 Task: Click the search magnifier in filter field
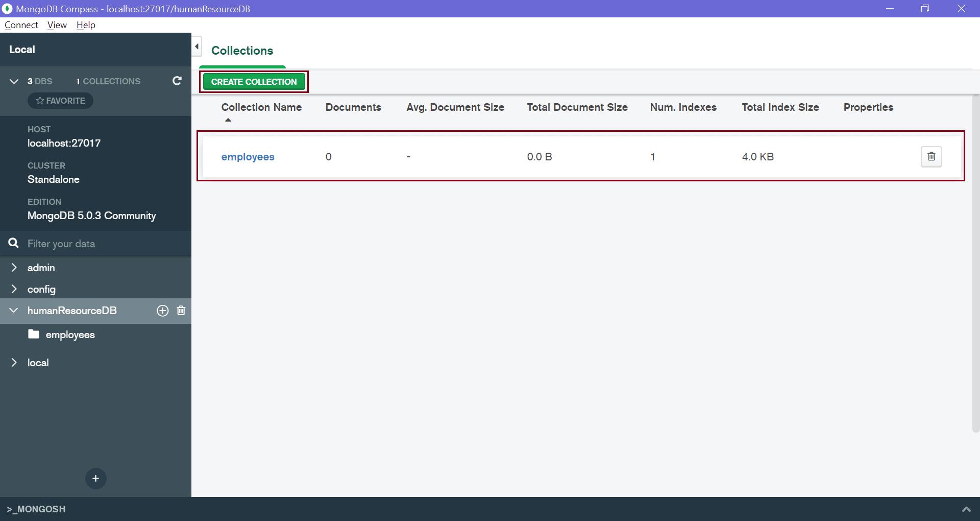click(13, 244)
